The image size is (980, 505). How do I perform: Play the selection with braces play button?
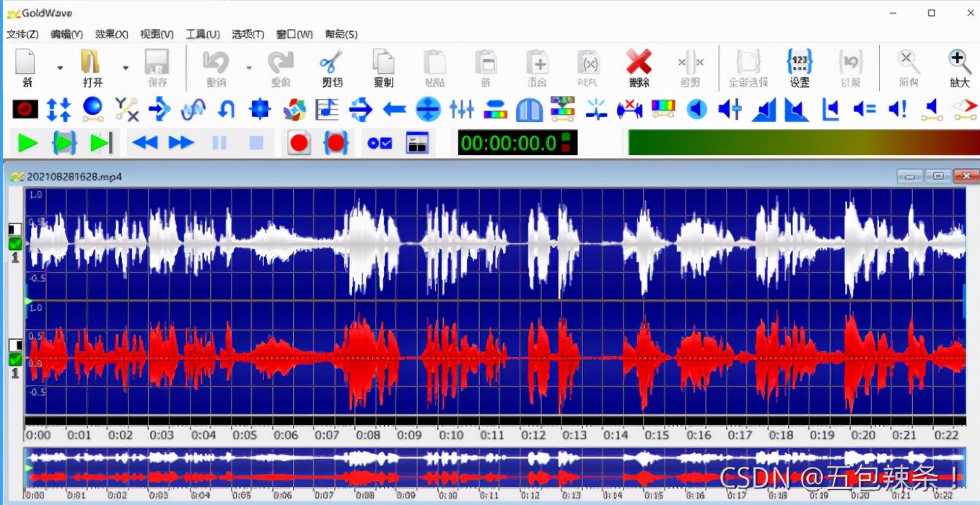[64, 143]
